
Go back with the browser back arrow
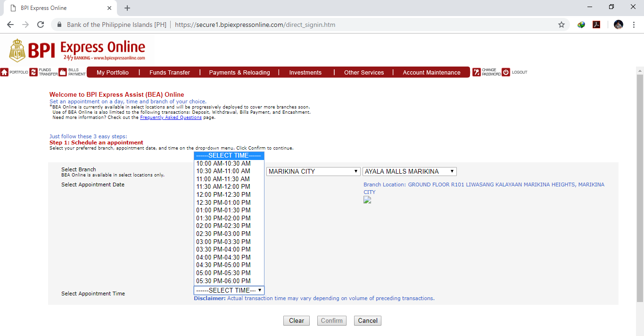point(10,25)
